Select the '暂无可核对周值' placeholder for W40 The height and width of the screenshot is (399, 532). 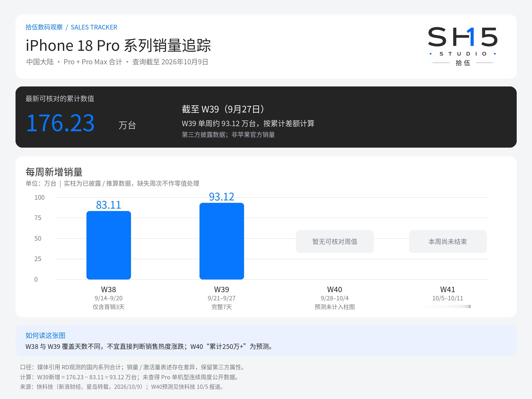334,241
